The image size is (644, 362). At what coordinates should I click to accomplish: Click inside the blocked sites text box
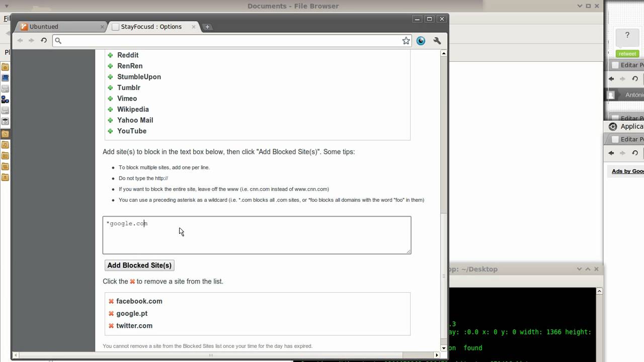point(257,235)
